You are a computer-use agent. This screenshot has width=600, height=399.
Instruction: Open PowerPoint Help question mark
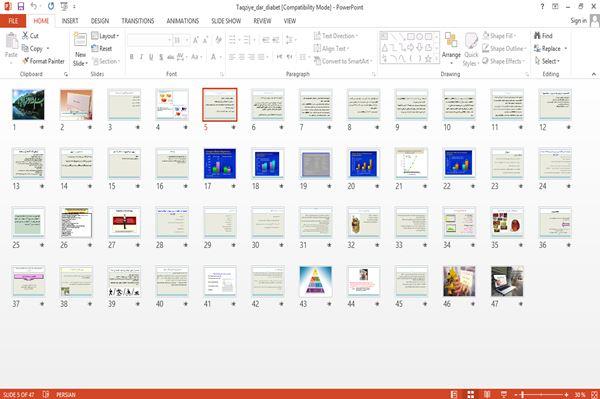(542, 7)
